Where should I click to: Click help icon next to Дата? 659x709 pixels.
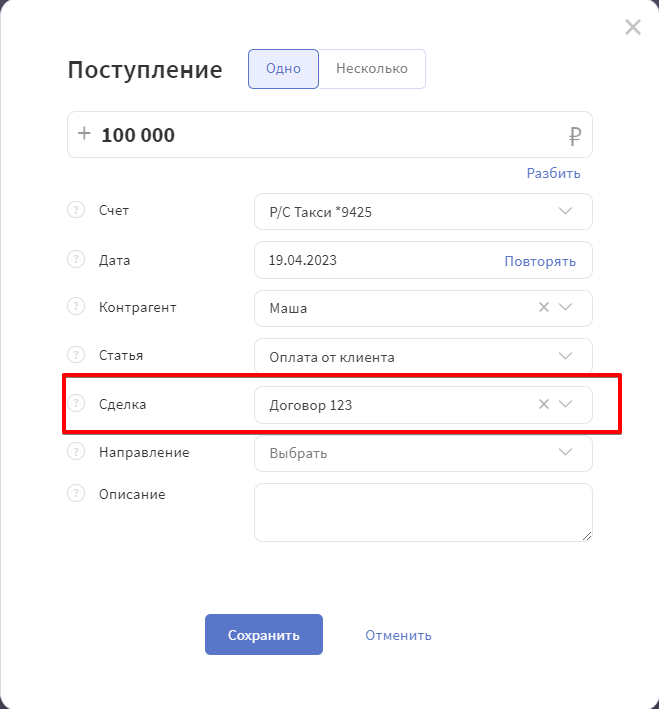coord(76,260)
